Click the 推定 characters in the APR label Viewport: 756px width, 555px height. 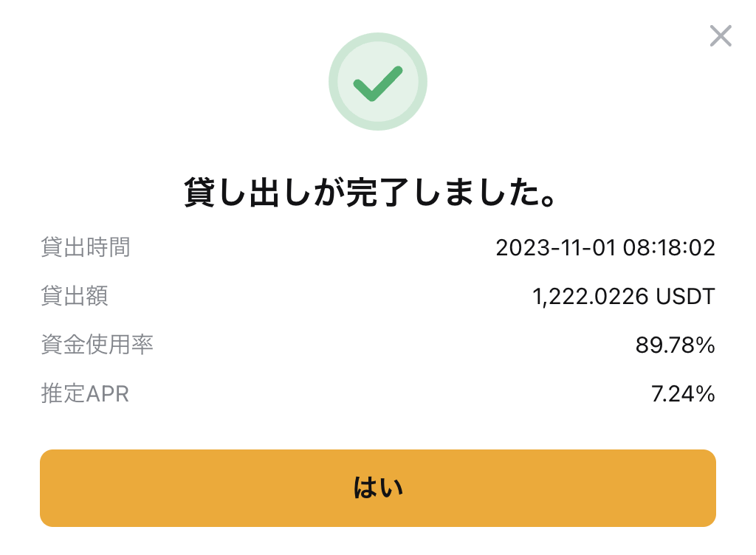[x=63, y=393]
